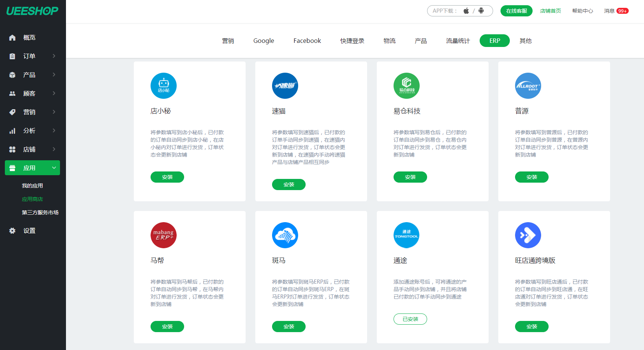Expand the 店铺 sidebar section

pos(29,149)
